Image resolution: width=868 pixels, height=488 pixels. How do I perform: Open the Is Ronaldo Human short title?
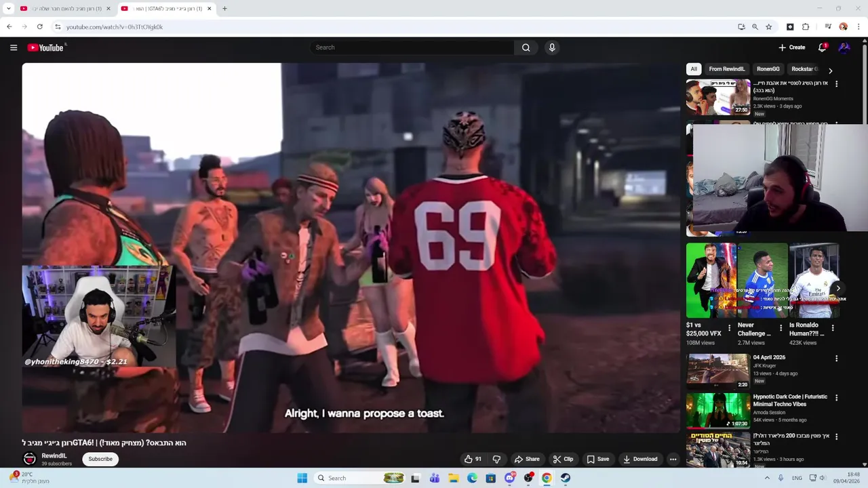coord(806,329)
